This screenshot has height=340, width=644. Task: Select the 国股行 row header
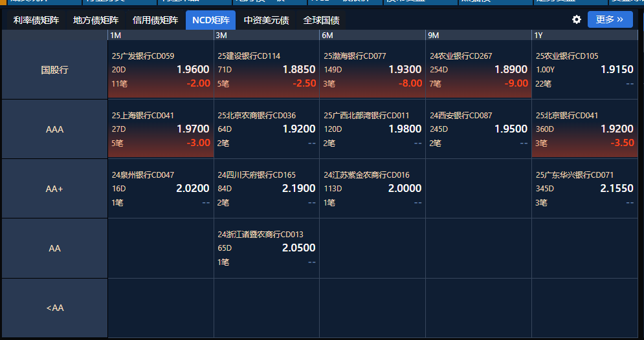tap(54, 70)
